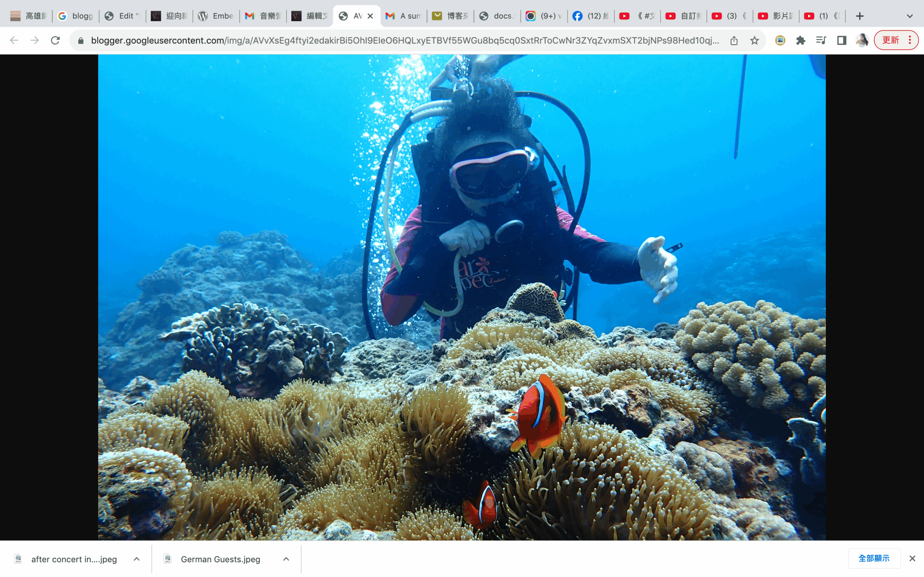Go back to the previous page

click(x=14, y=40)
